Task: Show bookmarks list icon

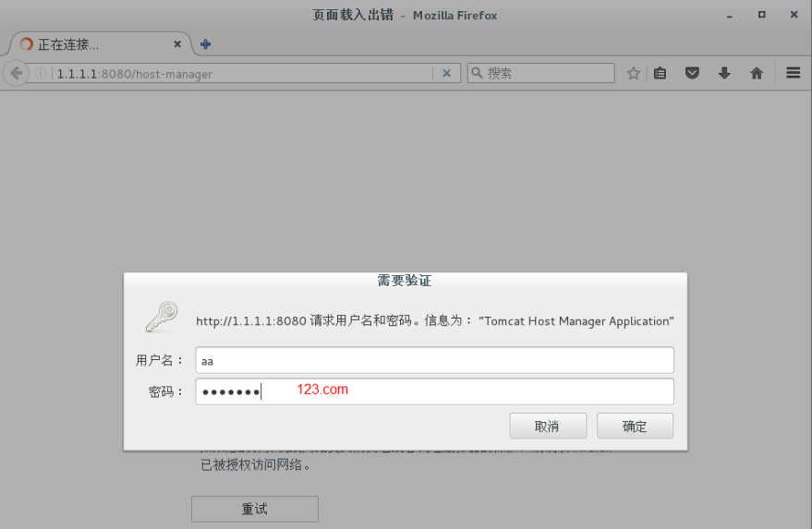Action: (660, 73)
